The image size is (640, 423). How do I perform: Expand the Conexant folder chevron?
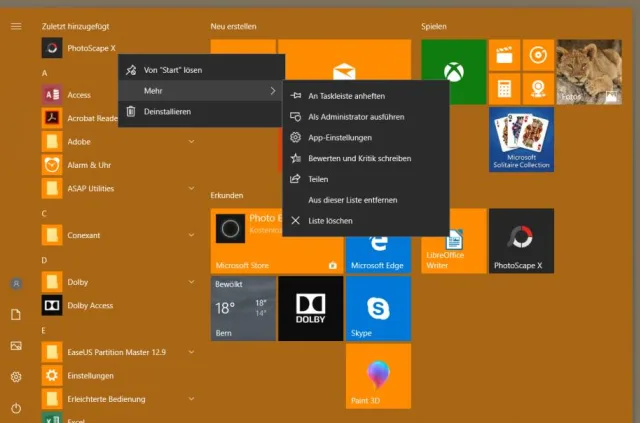(x=190, y=236)
